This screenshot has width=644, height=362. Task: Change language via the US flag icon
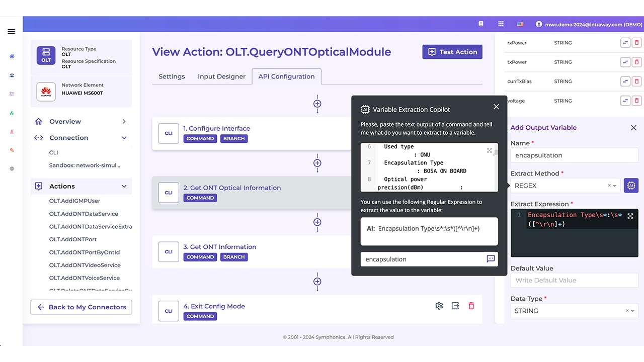coord(520,24)
